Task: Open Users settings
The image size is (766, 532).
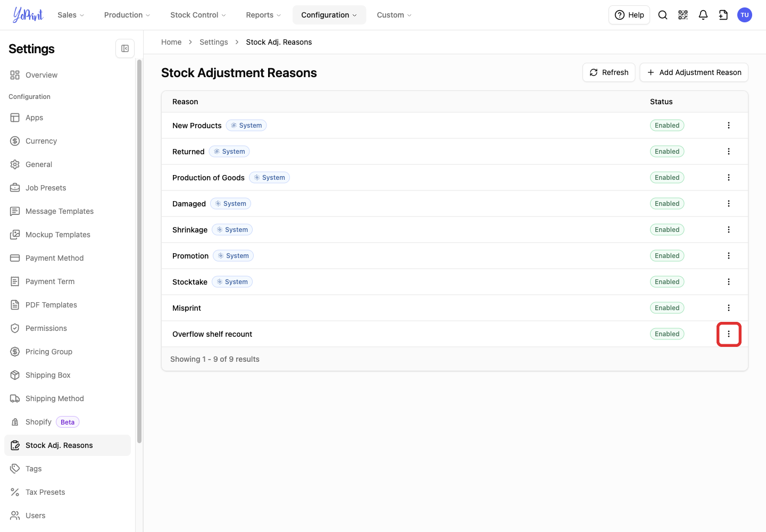Action: 68,516
